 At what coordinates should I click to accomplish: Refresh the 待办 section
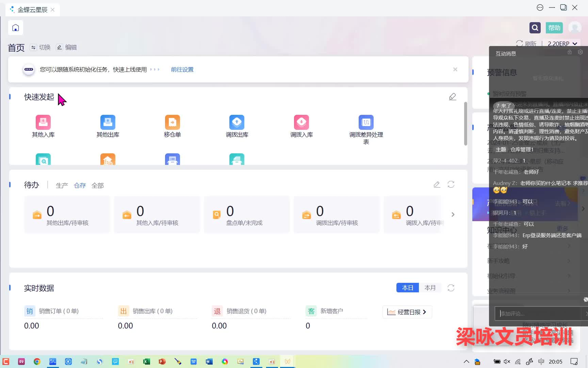(451, 184)
